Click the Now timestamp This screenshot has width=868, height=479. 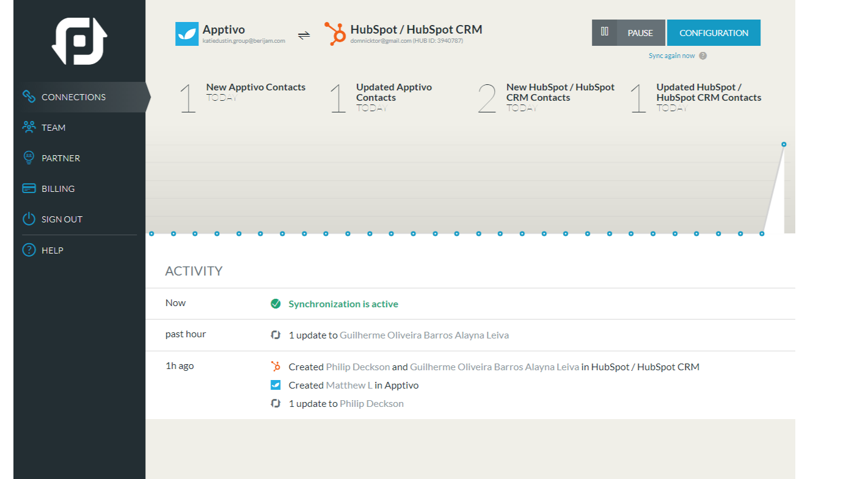(x=175, y=303)
